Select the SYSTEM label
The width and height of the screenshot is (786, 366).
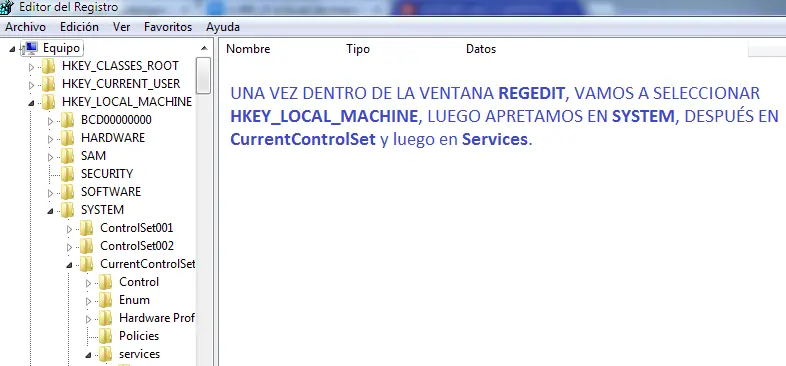(102, 210)
